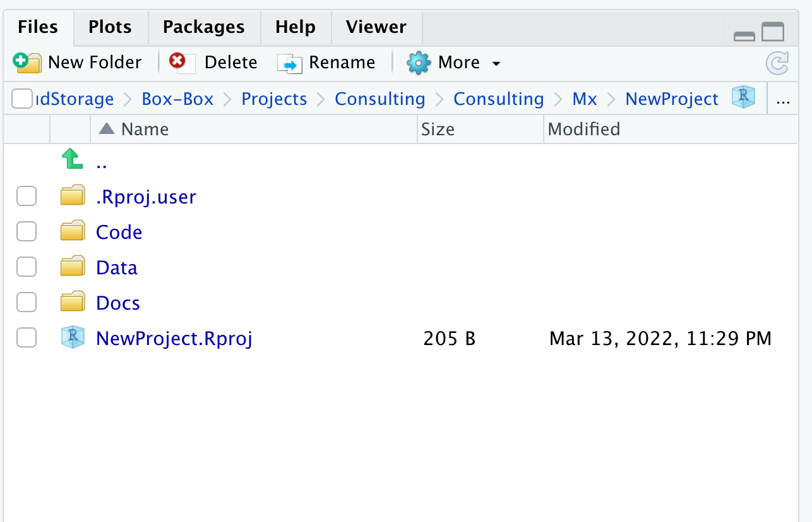
Task: Go up to parent directory arrow
Action: click(72, 159)
